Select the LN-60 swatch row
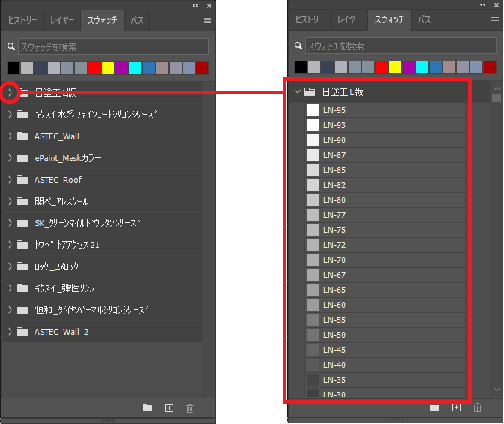This screenshot has width=504, height=424. point(385,305)
